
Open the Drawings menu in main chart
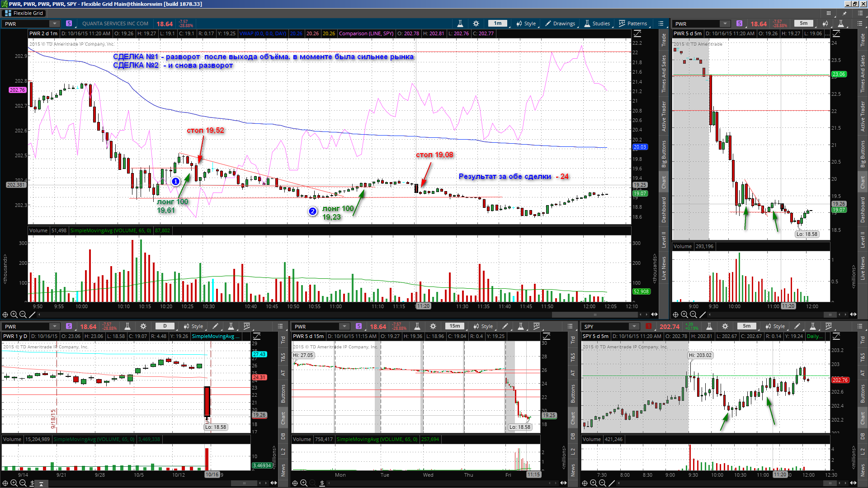(x=560, y=23)
